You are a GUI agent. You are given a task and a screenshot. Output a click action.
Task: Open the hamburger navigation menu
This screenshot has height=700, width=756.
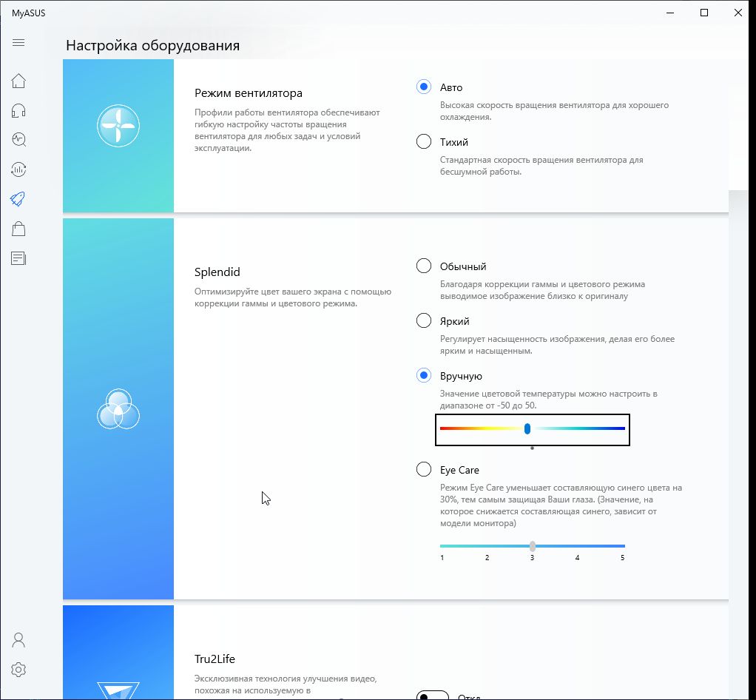click(x=18, y=42)
